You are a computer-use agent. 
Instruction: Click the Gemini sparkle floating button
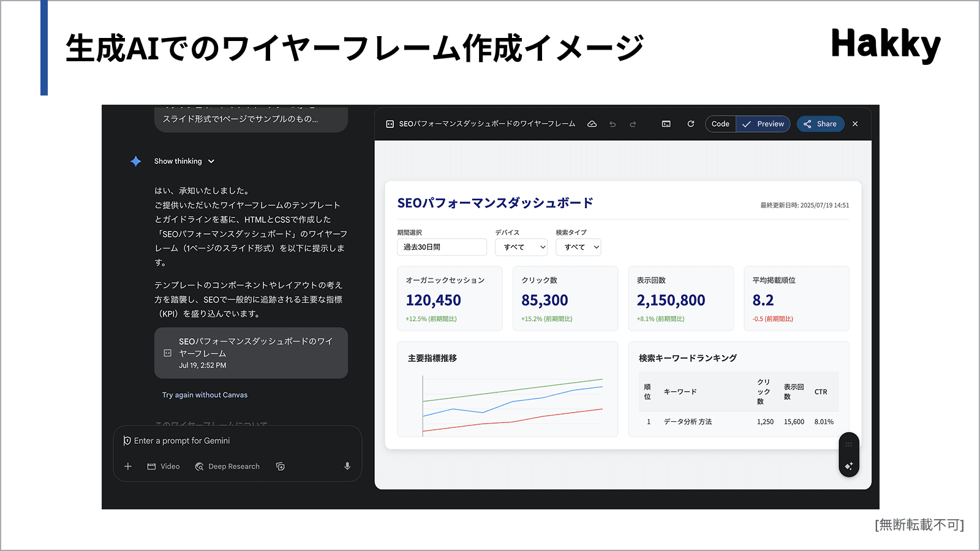tap(848, 466)
